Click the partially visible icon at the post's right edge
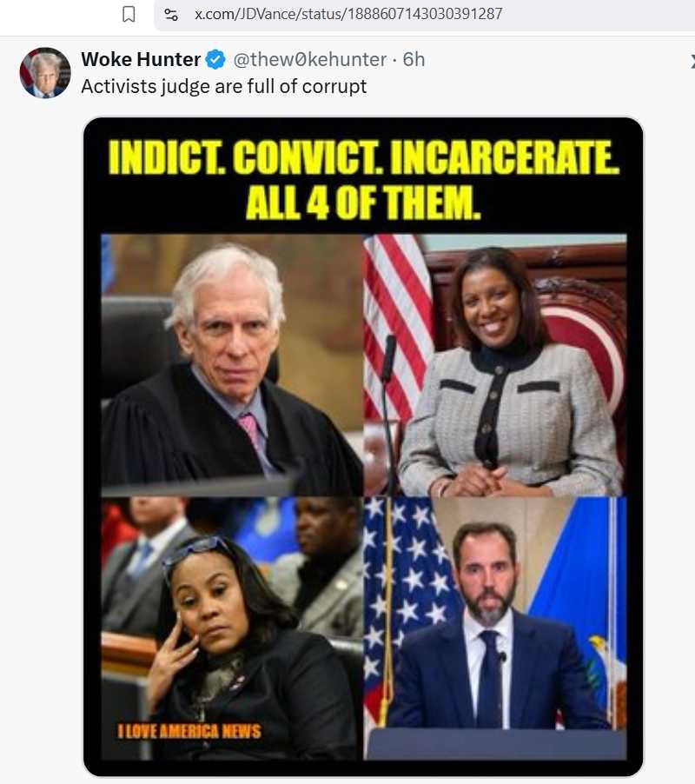Screen dimensions: 695x784 pyautogui.click(x=692, y=61)
